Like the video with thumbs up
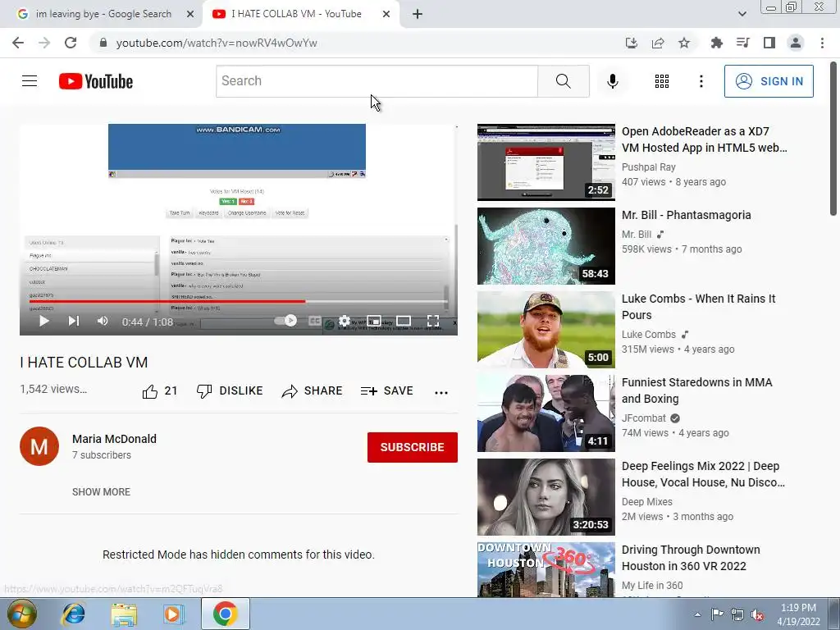This screenshot has height=630, width=840. pyautogui.click(x=160, y=391)
